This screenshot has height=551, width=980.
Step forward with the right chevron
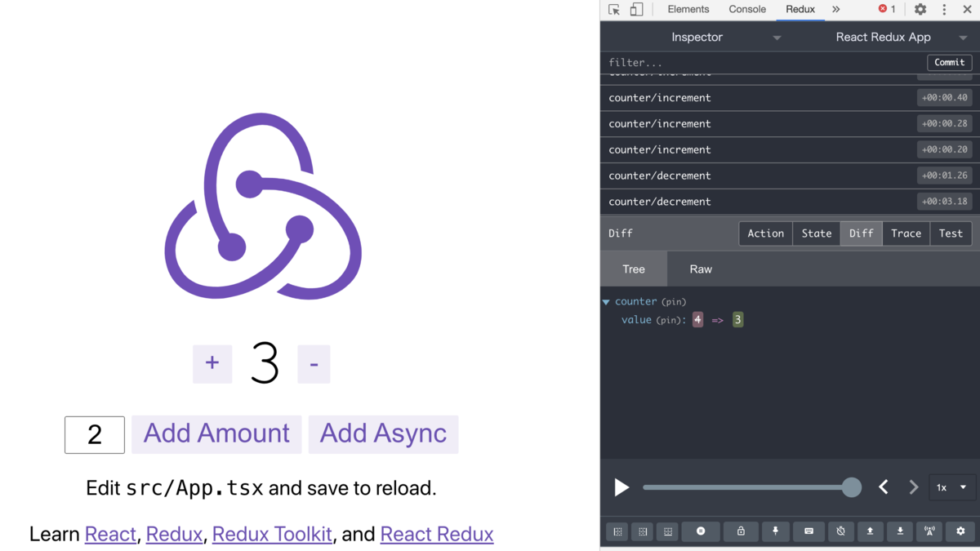point(914,487)
